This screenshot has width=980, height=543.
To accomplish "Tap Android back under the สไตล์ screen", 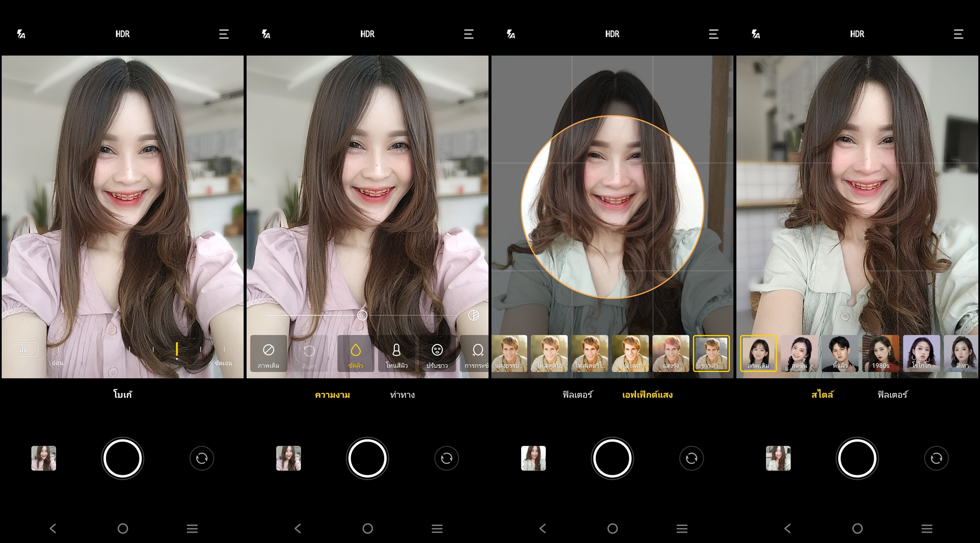I will [x=788, y=528].
